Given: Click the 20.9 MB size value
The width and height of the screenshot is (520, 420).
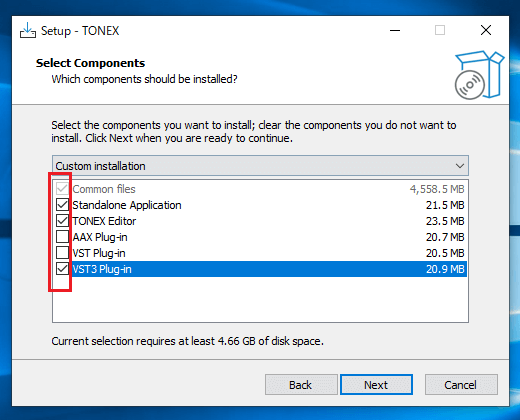Looking at the screenshot, I should [x=445, y=269].
